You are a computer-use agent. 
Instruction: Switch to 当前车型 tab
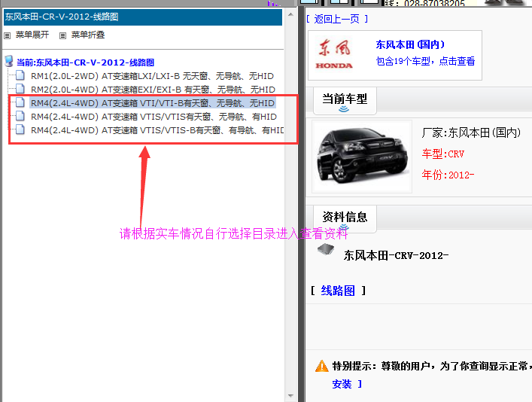[345, 101]
